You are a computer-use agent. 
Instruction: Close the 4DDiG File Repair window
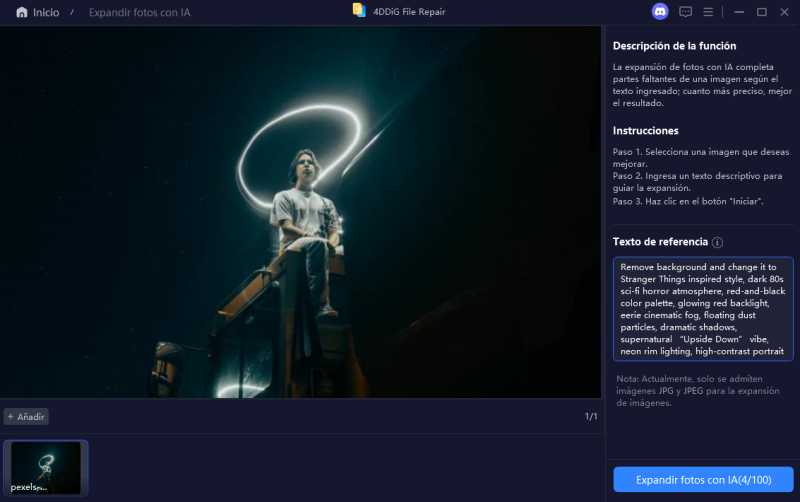coord(784,12)
